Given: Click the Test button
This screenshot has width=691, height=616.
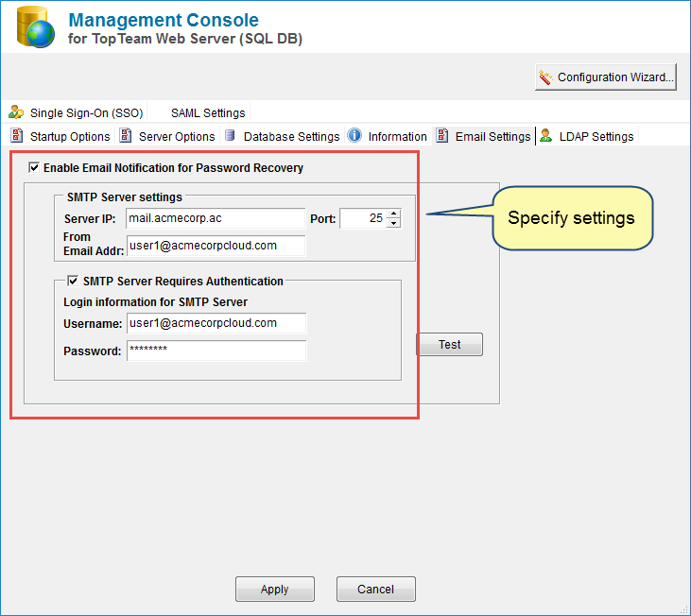Looking at the screenshot, I should point(450,344).
